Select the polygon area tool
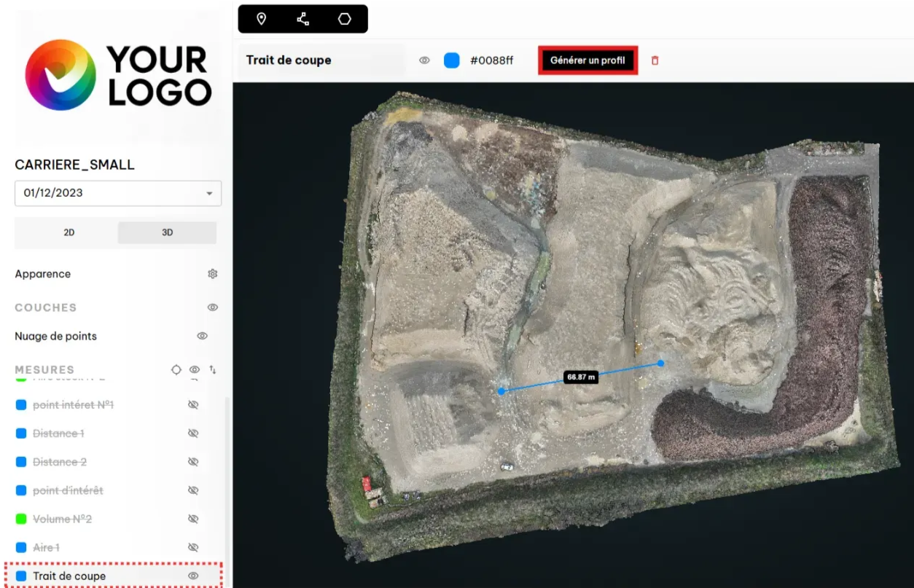 (345, 19)
